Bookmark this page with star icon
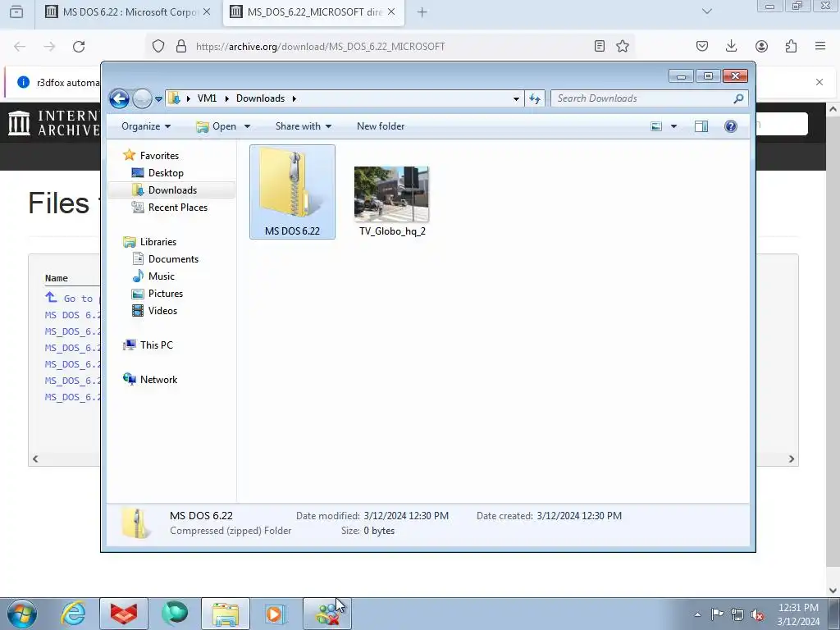 623,47
